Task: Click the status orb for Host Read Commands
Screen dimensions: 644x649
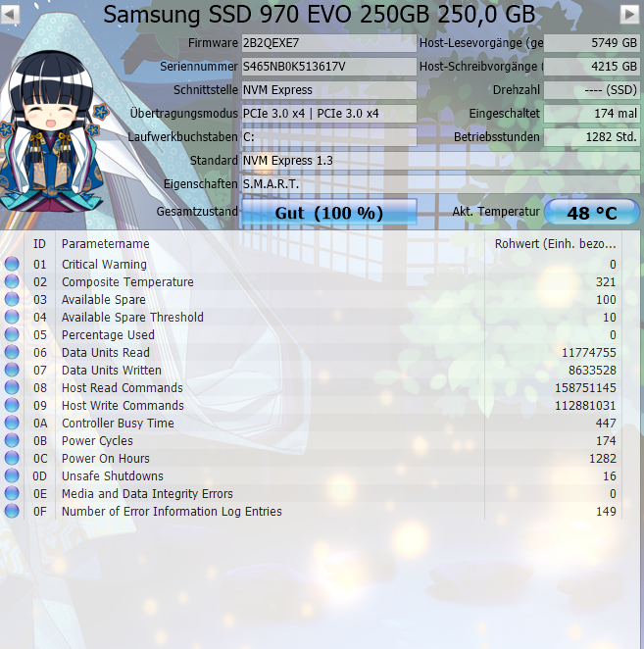Action: pyautogui.click(x=12, y=387)
